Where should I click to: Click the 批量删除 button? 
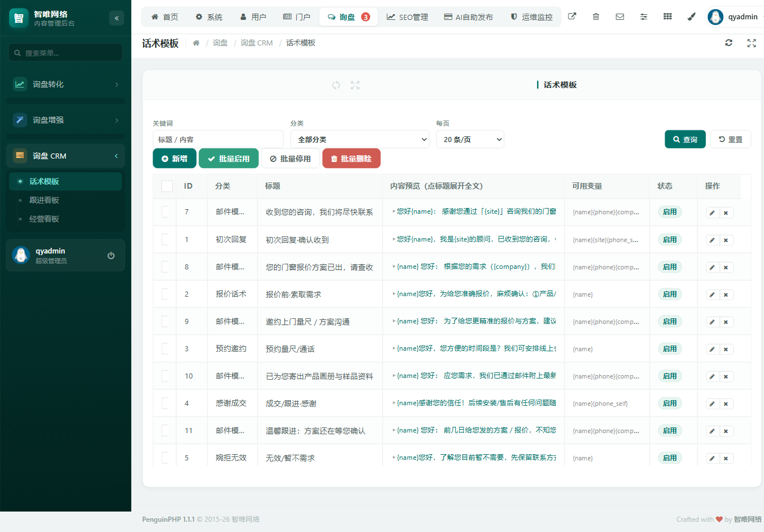tap(351, 159)
